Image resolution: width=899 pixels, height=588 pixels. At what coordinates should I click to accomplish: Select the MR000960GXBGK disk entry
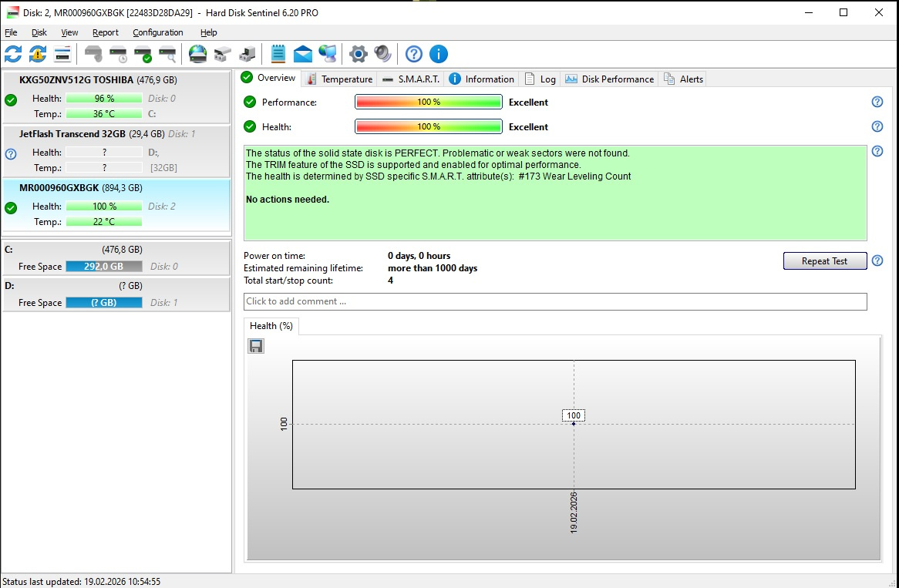pos(116,205)
